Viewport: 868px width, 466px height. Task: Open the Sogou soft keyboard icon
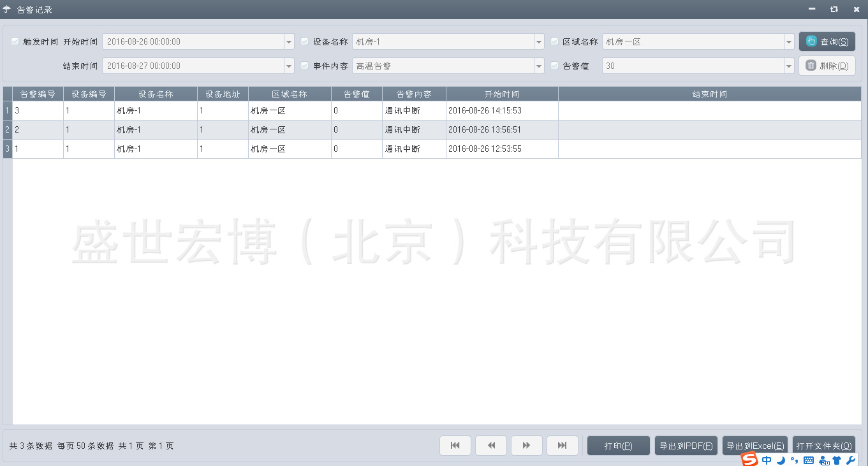tap(809, 460)
